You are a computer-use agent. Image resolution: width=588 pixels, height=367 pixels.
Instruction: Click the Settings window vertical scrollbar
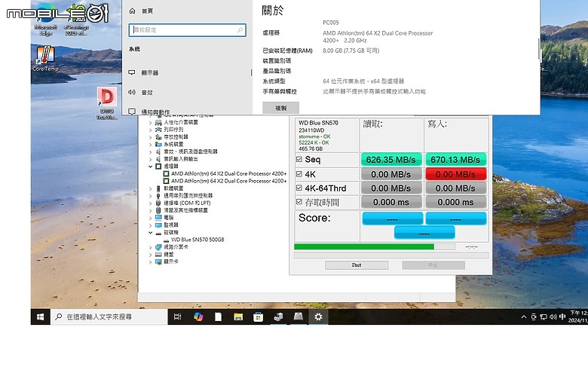(x=539, y=49)
